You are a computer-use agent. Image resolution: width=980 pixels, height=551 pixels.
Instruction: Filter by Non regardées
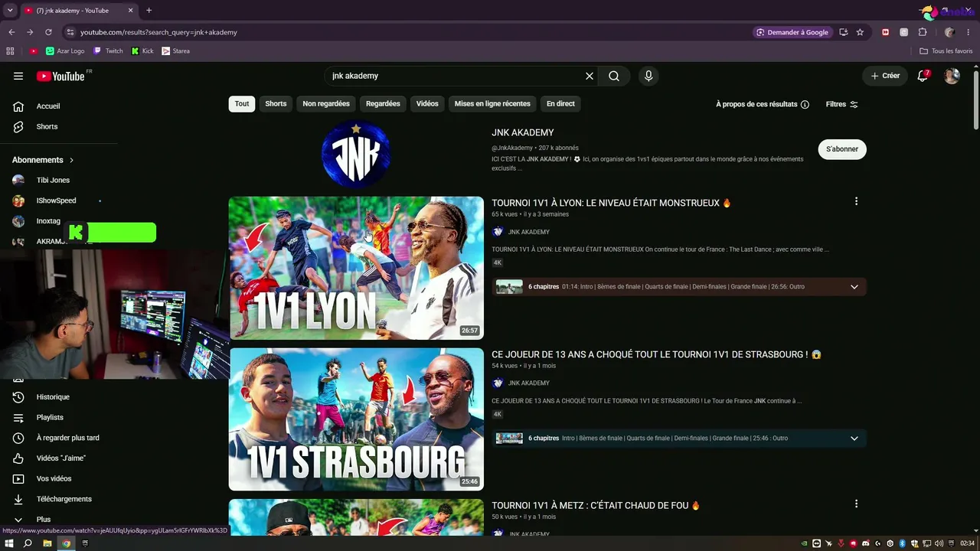pos(326,104)
